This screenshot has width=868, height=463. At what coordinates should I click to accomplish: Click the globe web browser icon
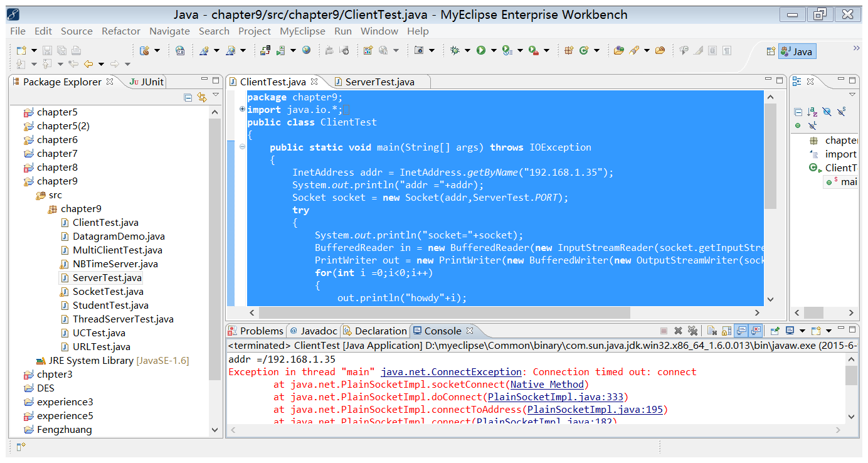[306, 50]
